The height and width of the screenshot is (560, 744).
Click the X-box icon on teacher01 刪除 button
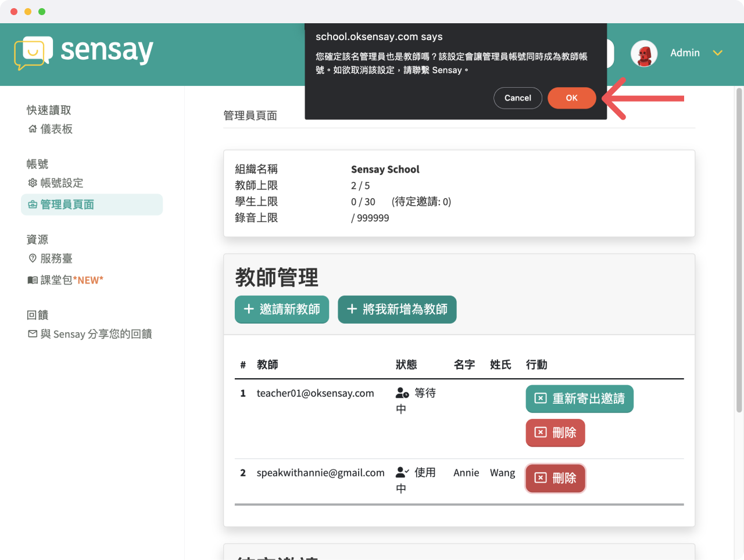point(541,432)
